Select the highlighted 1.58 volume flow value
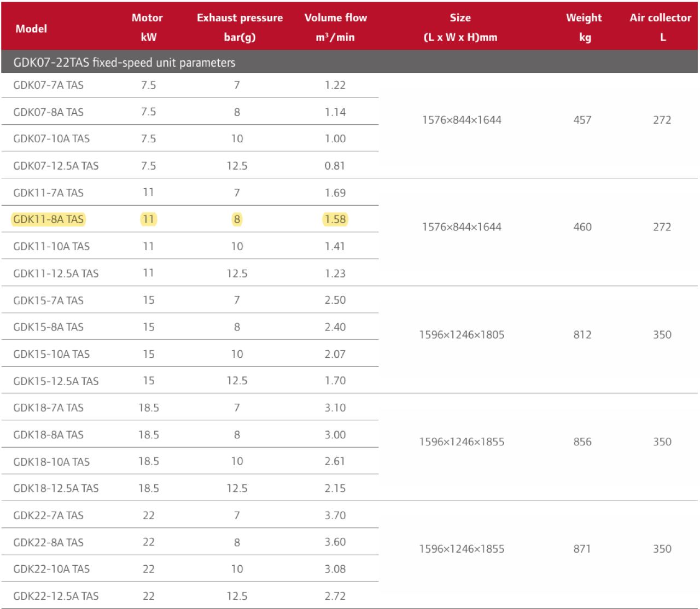This screenshot has height=609, width=700. pyautogui.click(x=335, y=219)
